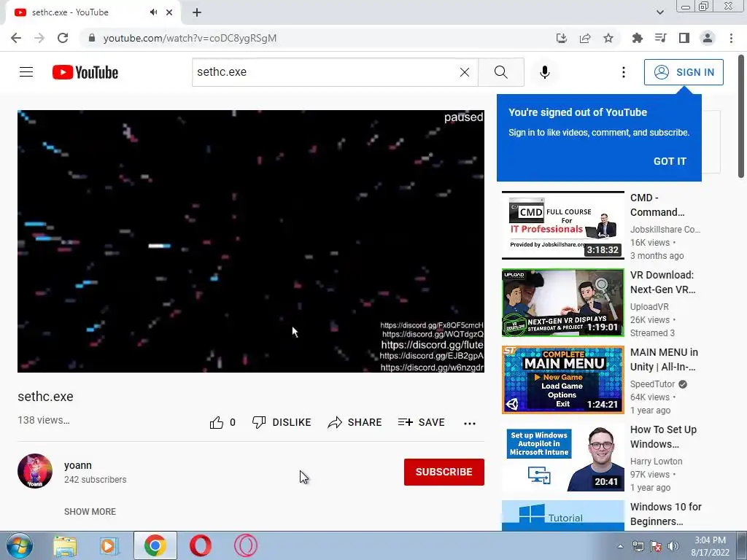
Task: Open the Windows 10 for Beginners thumbnail
Action: 562,516
